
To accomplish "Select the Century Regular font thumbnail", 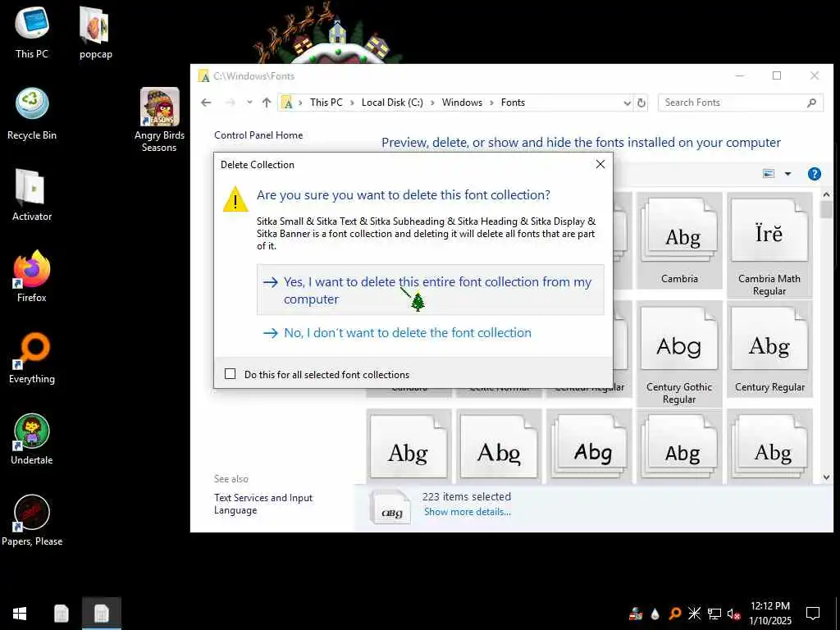I will pos(769,349).
